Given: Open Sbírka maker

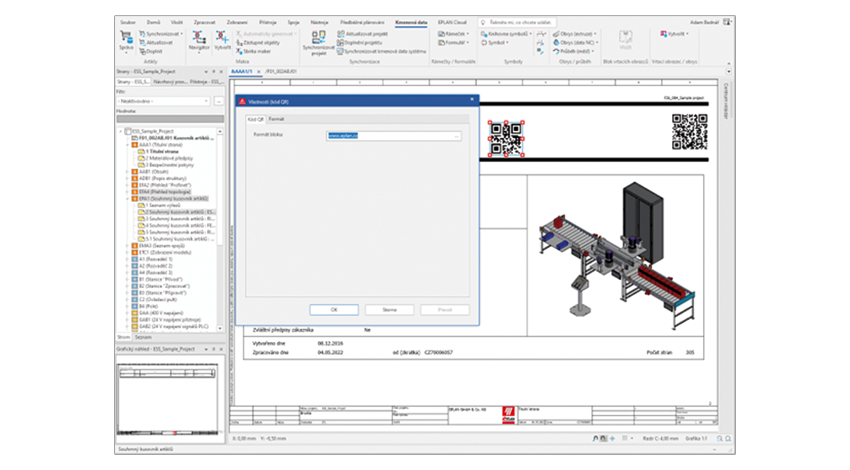Looking at the screenshot, I should point(254,51).
